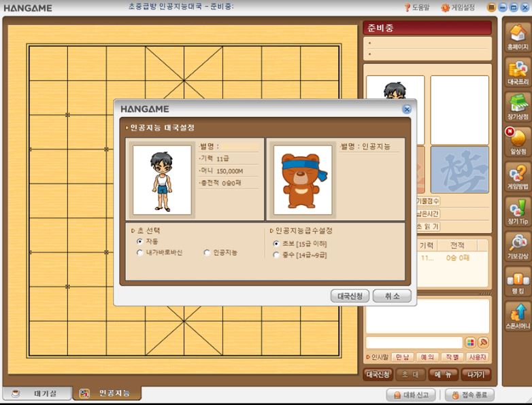The image size is (532, 405).
Task: Click the 초대 button
Action: (410, 374)
